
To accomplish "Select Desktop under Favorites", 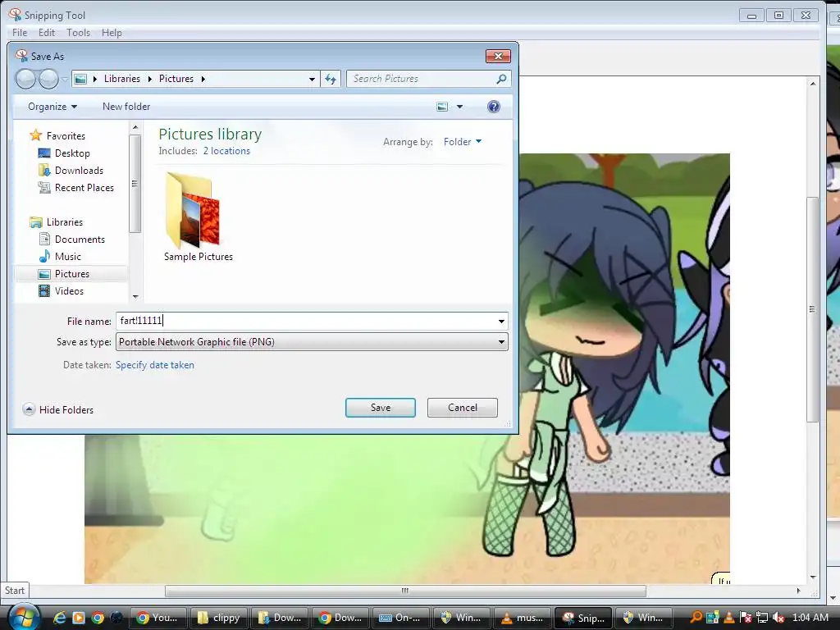I will tap(72, 153).
